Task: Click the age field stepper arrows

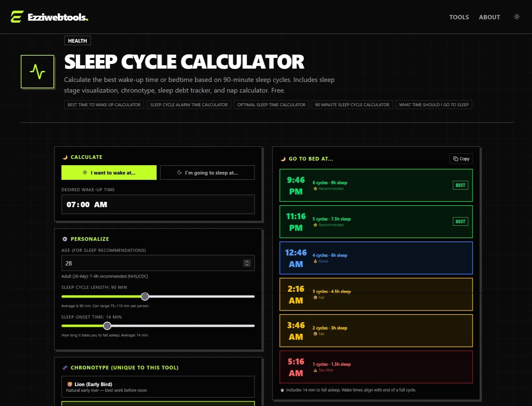Action: point(247,263)
